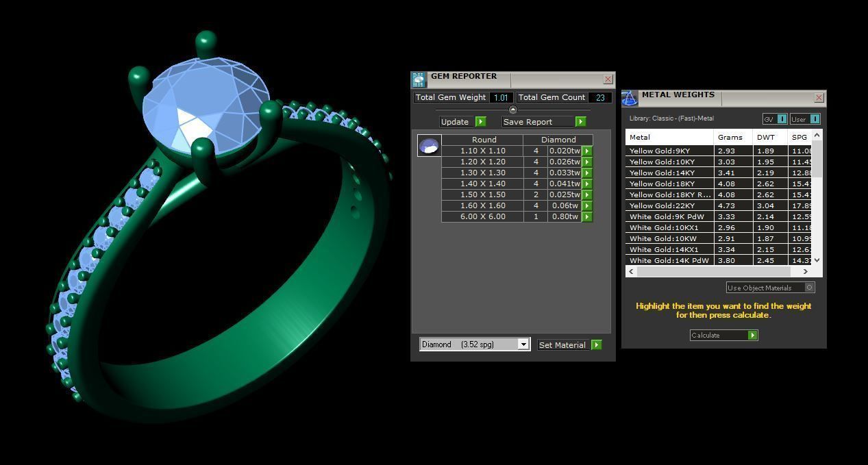868x465 pixels.
Task: Click the 1.10 X 1.10 size cell
Action: (482, 151)
